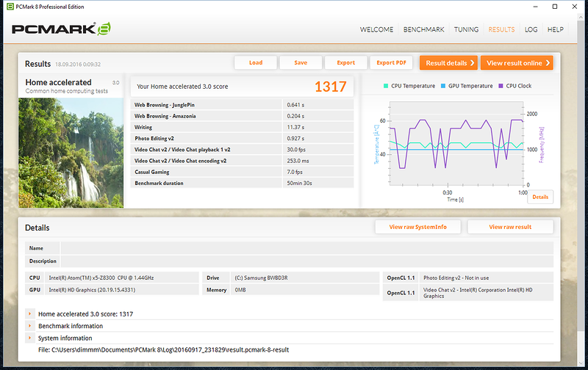Click the Home accelerated heading
This screenshot has height=370, width=588.
59,82
